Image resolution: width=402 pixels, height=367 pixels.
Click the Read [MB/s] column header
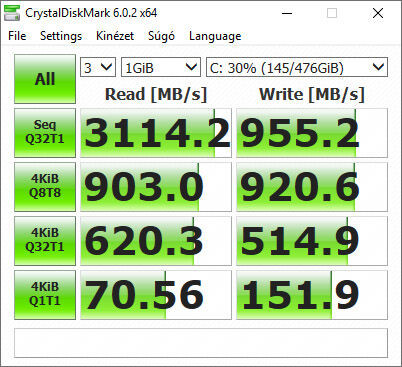[x=156, y=94]
